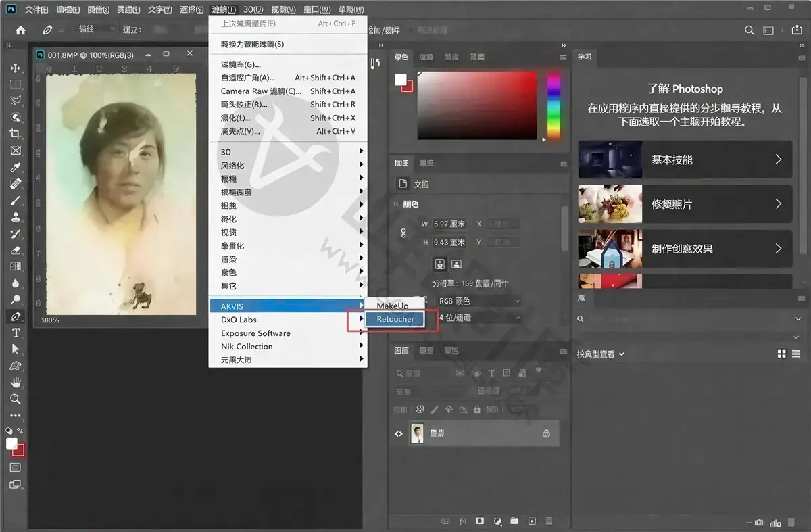Set canvas orientation to landscape
811x532 pixels.
[456, 264]
